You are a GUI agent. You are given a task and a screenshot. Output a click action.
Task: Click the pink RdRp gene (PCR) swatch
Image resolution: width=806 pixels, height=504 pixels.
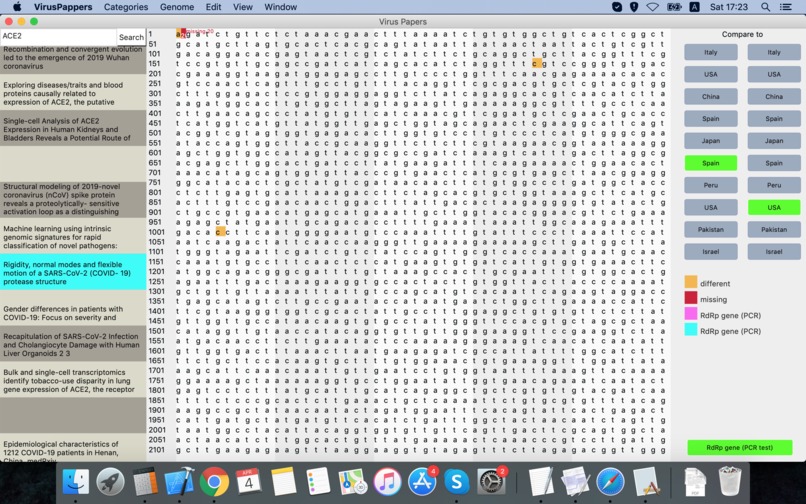(691, 314)
